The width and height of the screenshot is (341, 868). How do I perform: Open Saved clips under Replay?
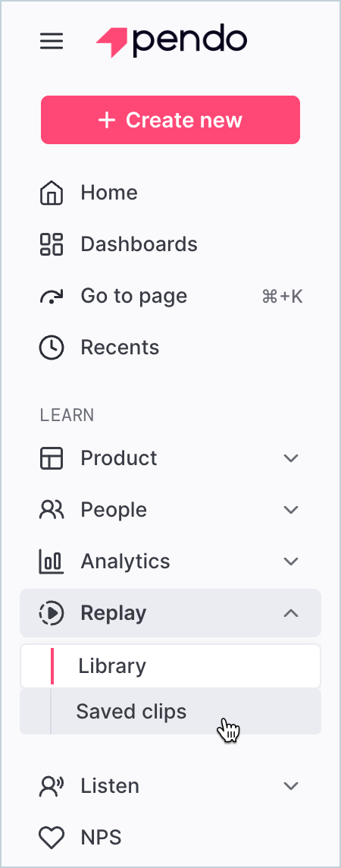[x=170, y=712]
